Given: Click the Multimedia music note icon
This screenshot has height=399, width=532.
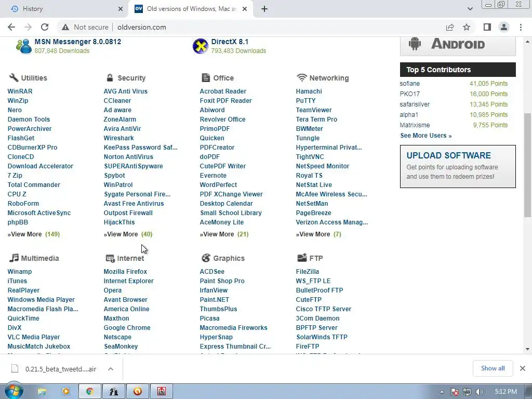Looking at the screenshot, I should point(14,258).
